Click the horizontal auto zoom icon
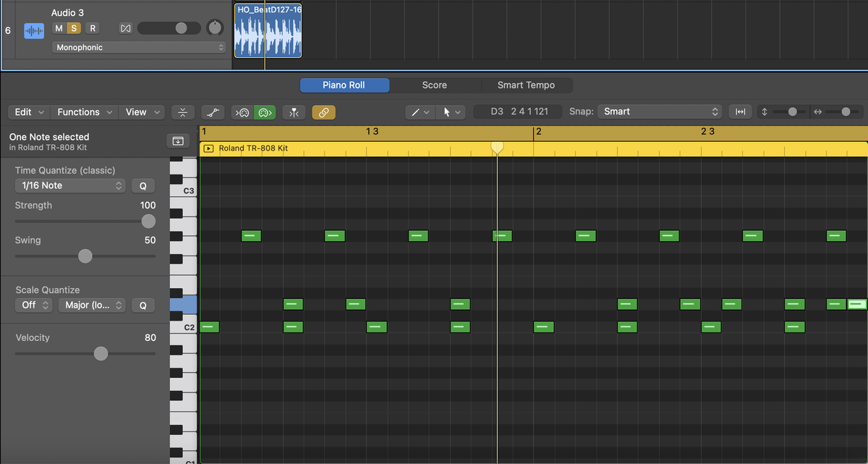Image resolution: width=868 pixels, height=464 pixels. coord(740,111)
